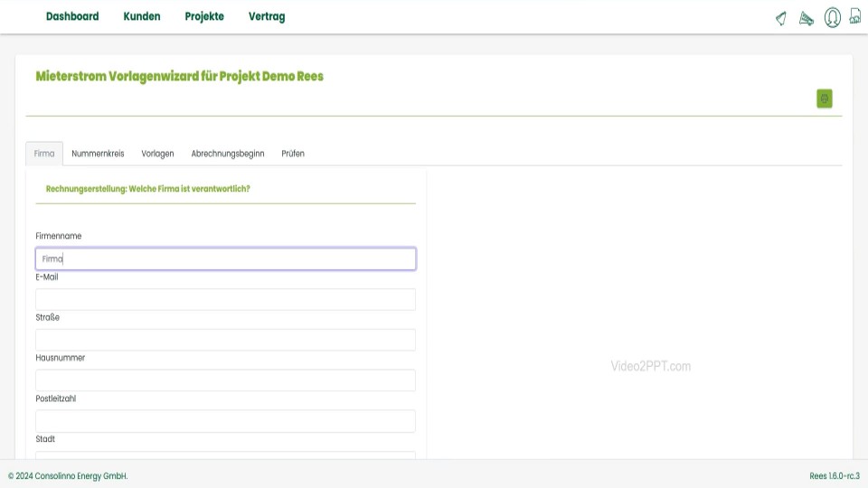Switch to the Prüfen tab
This screenshot has height=488, width=868.
pos(293,154)
